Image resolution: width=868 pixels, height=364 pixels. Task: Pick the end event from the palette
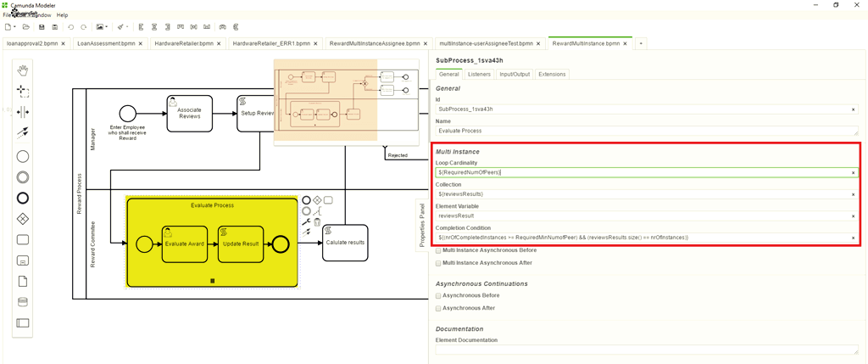click(23, 198)
